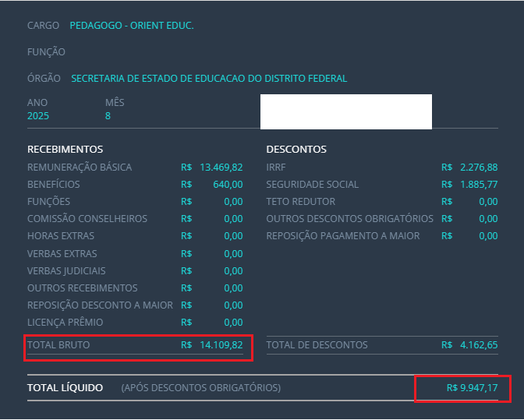Click the benefícios amount 640,00
This screenshot has width=524, height=420.
(x=228, y=185)
